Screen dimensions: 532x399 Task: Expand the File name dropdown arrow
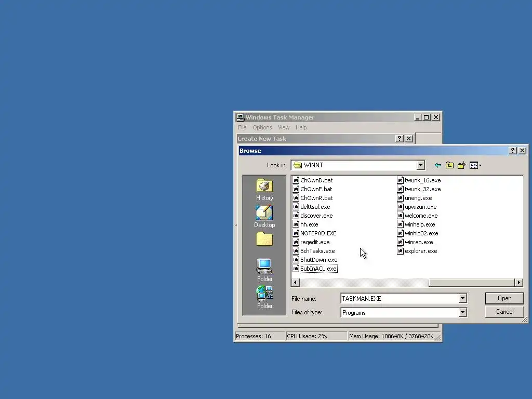462,298
